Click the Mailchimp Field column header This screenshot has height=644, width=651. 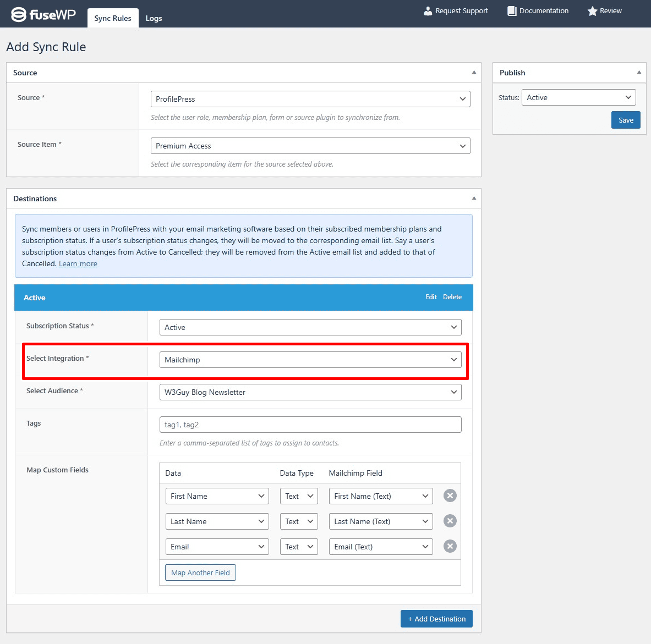(x=355, y=473)
